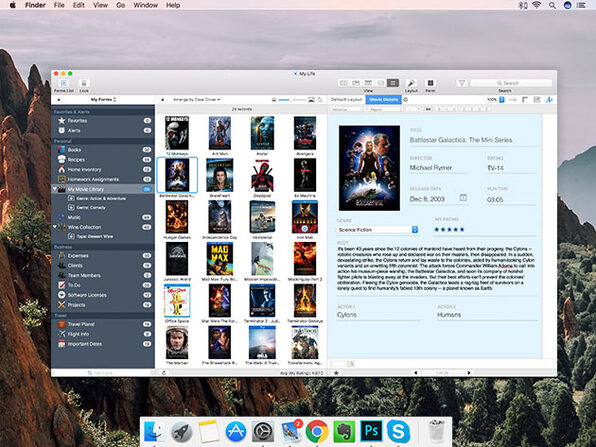Click the Forms List toolbar icon
This screenshot has width=596, height=447.
[64, 83]
